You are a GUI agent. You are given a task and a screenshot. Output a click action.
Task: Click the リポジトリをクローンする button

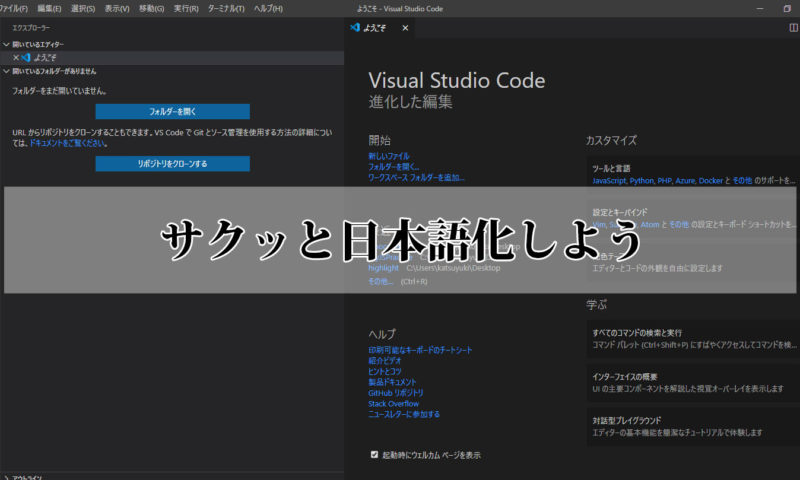[x=172, y=164]
